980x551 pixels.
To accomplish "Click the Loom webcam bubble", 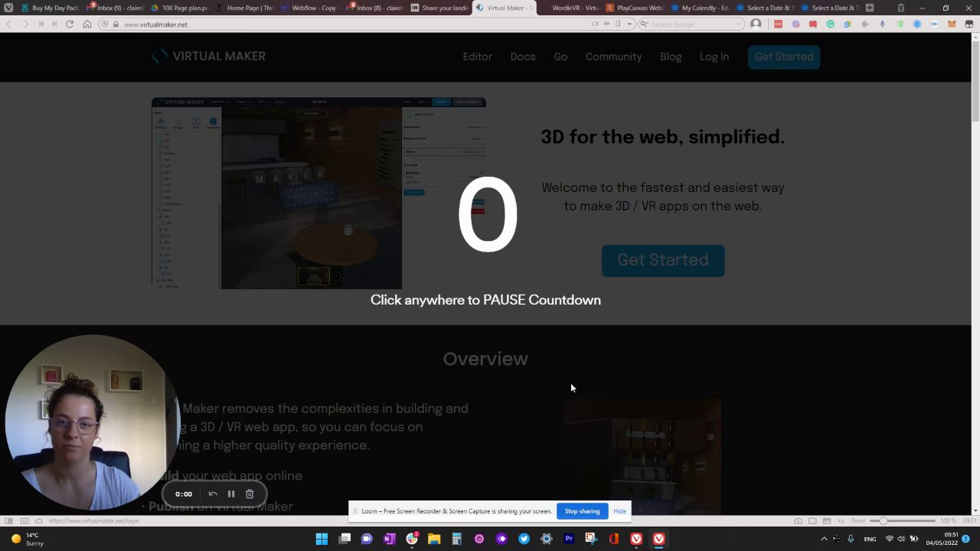I will pos(92,422).
